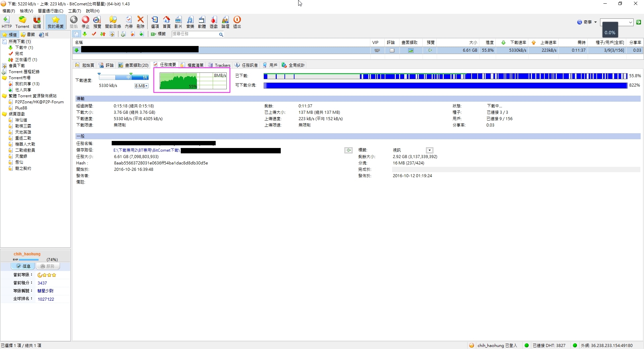644x349 pixels.
Task: Switch to the 書籤 bookmarks tab
Action: pyautogui.click(x=28, y=35)
